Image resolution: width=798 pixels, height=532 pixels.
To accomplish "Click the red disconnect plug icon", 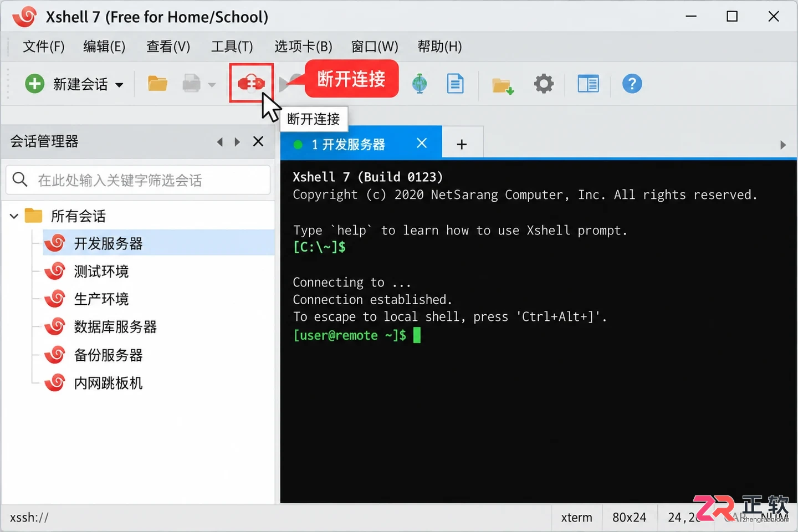I will 251,84.
